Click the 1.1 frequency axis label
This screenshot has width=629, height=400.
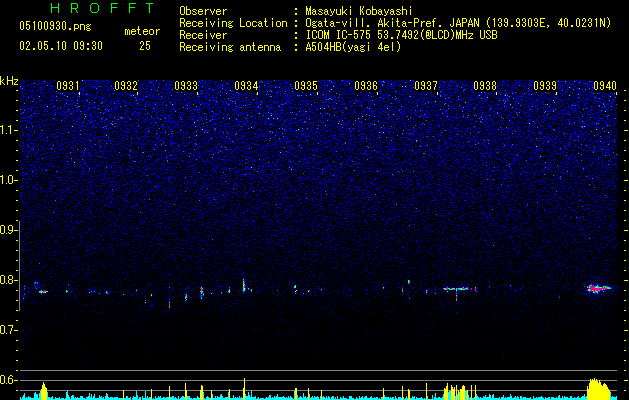tap(8, 130)
